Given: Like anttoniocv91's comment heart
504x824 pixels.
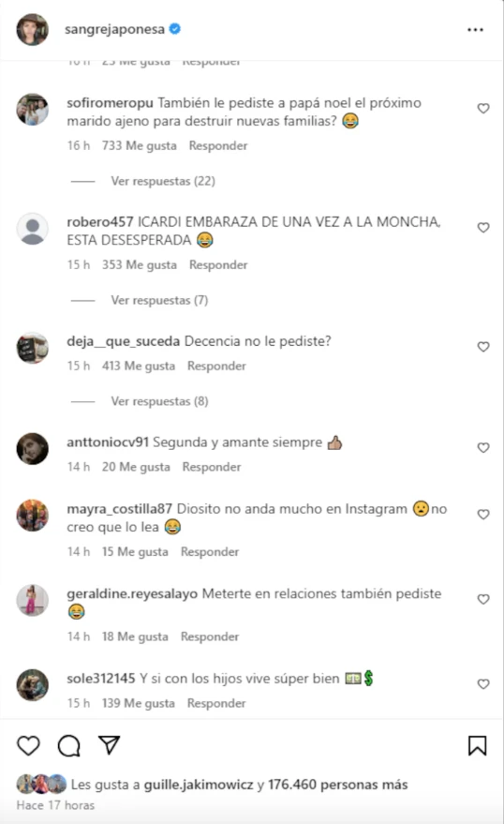Looking at the screenshot, I should tap(483, 448).
